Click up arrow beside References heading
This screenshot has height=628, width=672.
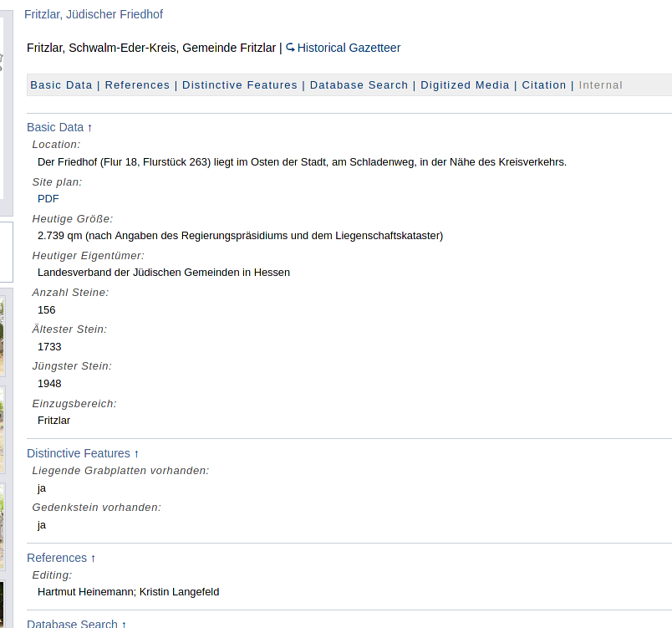coord(94,559)
